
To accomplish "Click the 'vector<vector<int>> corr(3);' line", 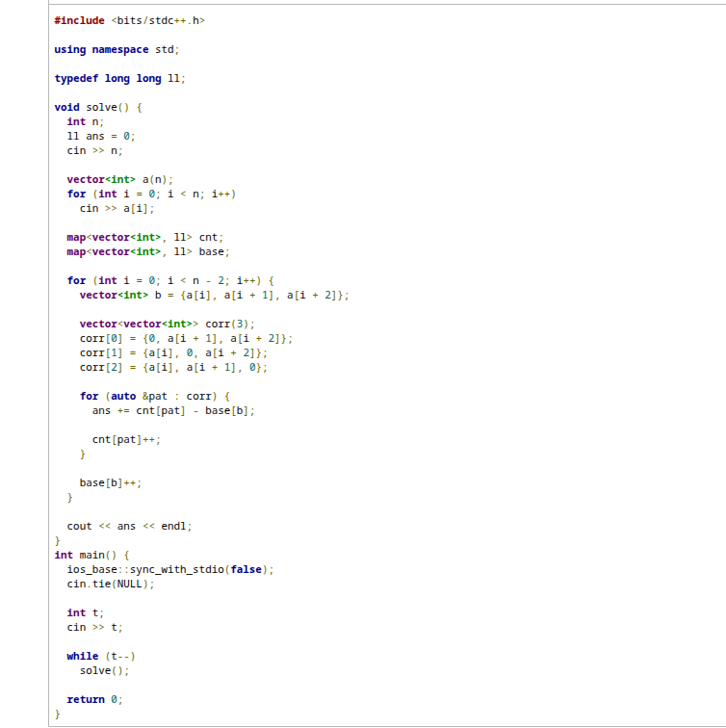I will pyautogui.click(x=168, y=324).
